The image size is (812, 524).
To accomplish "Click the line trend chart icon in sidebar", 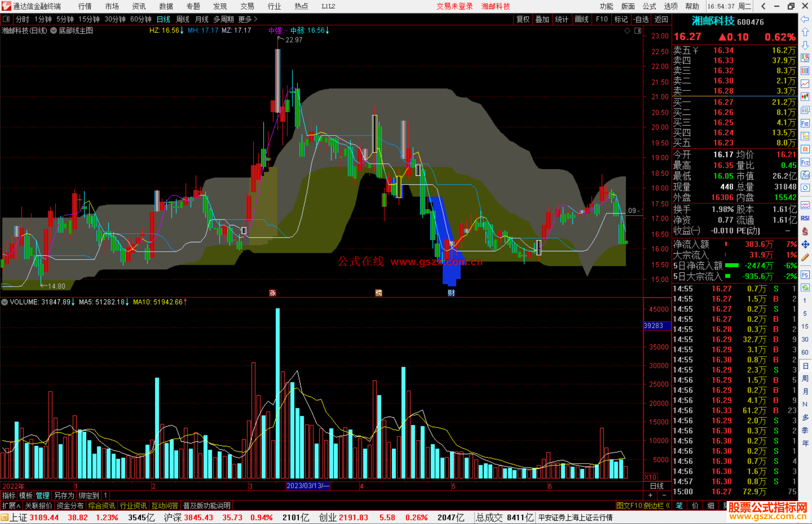I will pyautogui.click(x=805, y=84).
